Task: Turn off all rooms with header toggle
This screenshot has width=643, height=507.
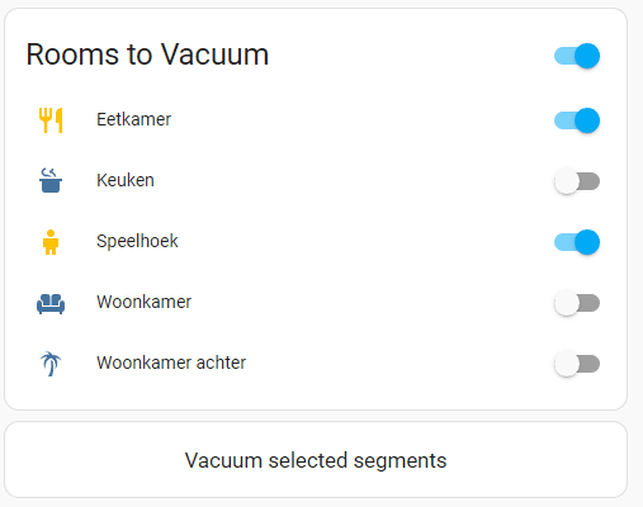Action: pyautogui.click(x=577, y=55)
